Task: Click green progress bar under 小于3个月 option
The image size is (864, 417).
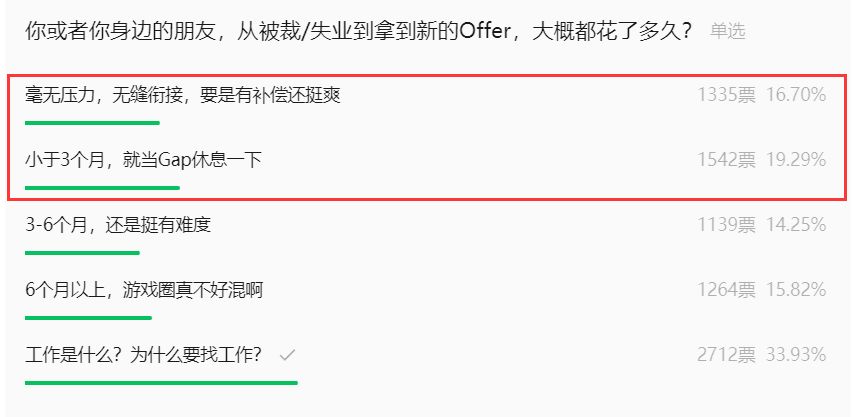Action: (102, 188)
